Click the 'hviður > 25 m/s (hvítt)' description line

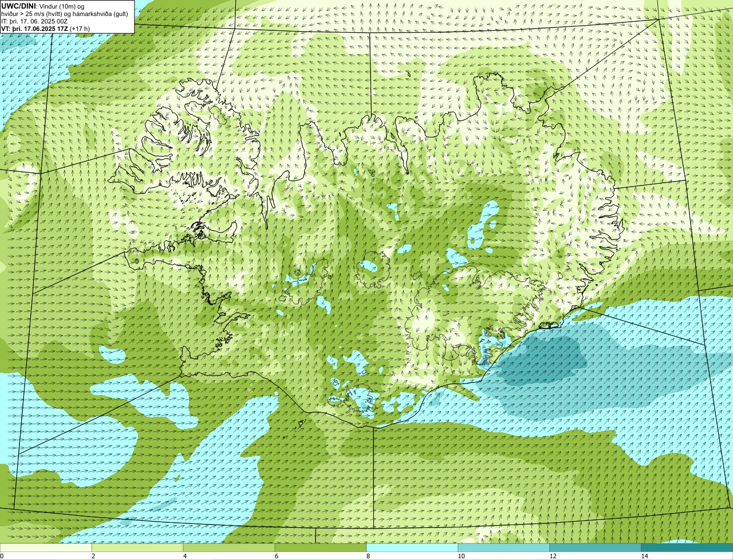click(x=65, y=14)
